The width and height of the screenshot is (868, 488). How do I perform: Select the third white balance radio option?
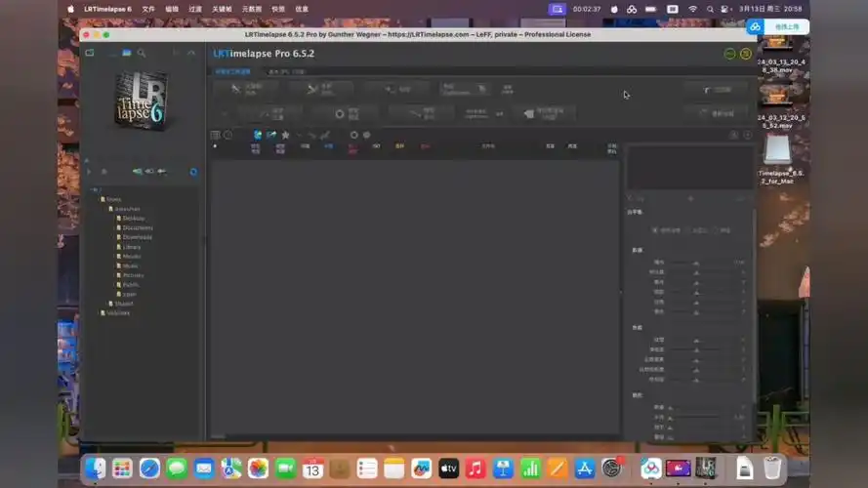(x=717, y=230)
